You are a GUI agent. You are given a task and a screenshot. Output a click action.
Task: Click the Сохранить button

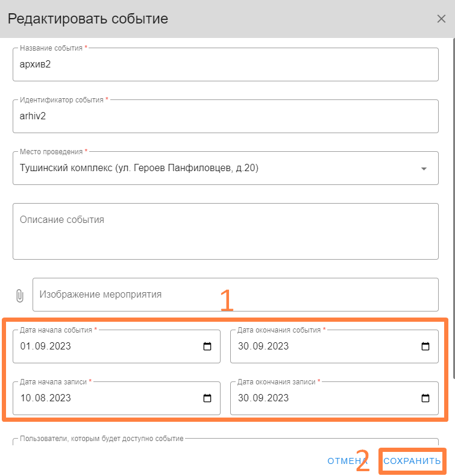point(412,461)
